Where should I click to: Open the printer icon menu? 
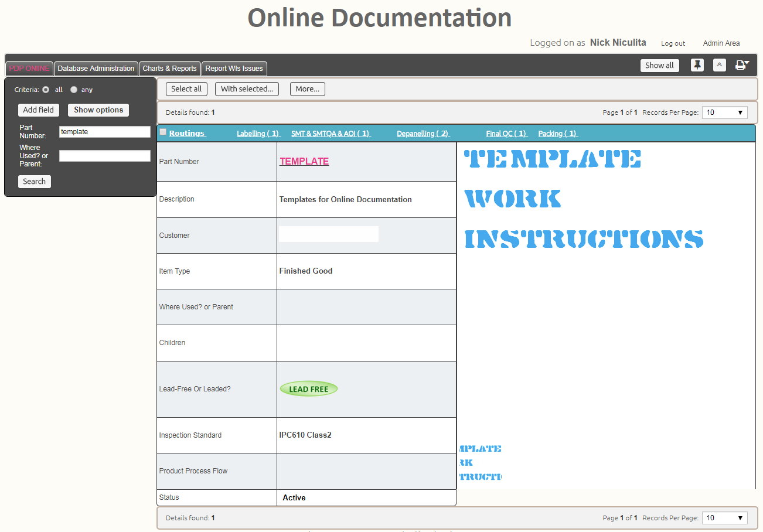tap(742, 65)
